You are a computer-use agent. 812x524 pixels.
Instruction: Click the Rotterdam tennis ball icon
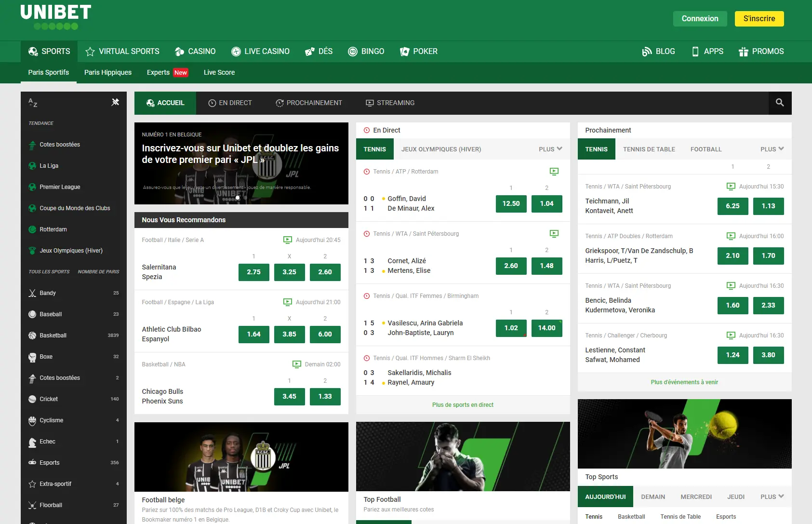point(32,229)
